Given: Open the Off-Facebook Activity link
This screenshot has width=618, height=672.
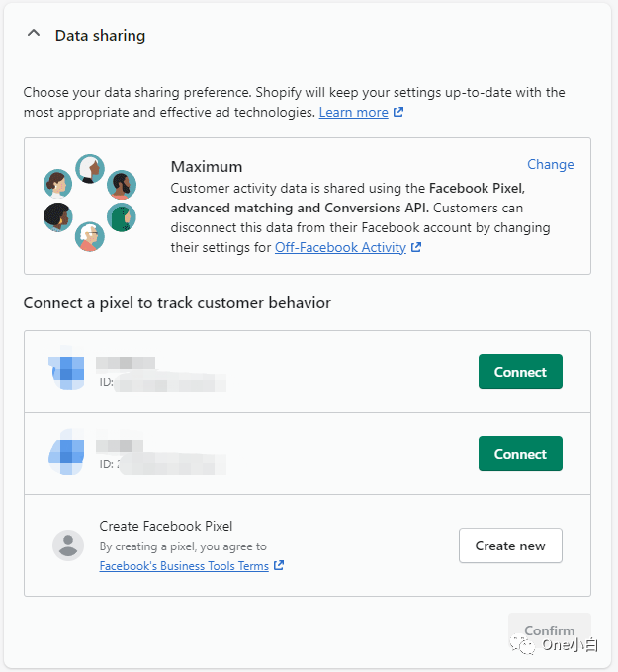Looking at the screenshot, I should click(x=340, y=247).
